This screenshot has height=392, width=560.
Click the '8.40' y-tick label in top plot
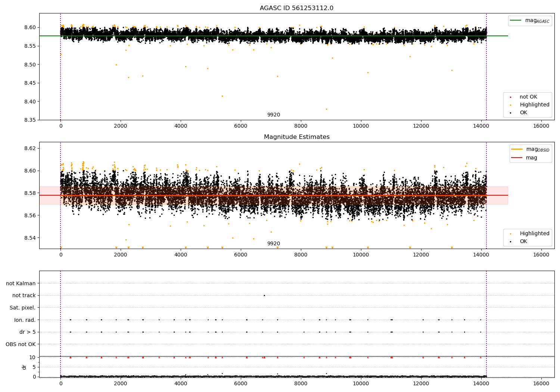click(x=30, y=102)
